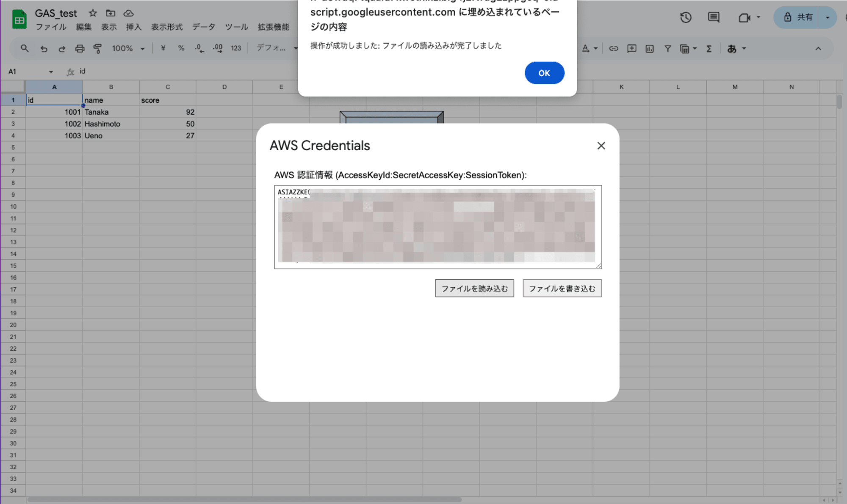
Task: Click the Google Sheets home icon
Action: point(19,19)
